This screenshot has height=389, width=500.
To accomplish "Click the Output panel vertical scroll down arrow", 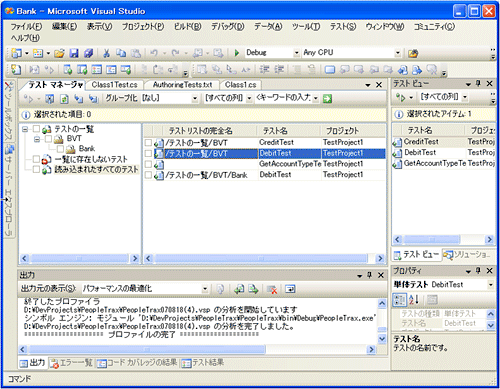I will coord(382,339).
